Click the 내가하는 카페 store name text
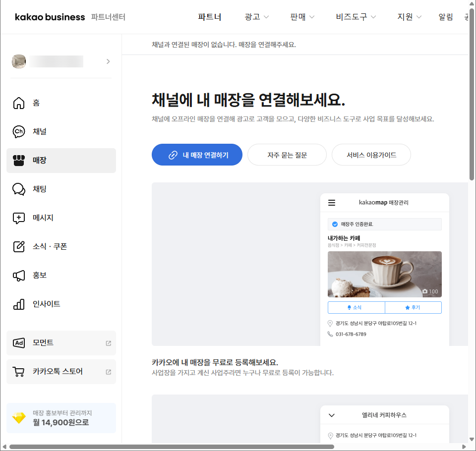476x451 pixels. click(344, 238)
